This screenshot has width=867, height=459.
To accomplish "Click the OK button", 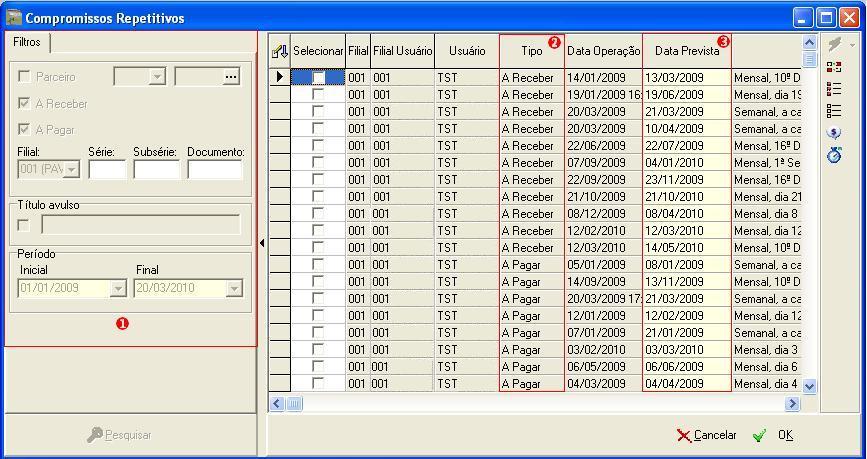I will tap(774, 436).
